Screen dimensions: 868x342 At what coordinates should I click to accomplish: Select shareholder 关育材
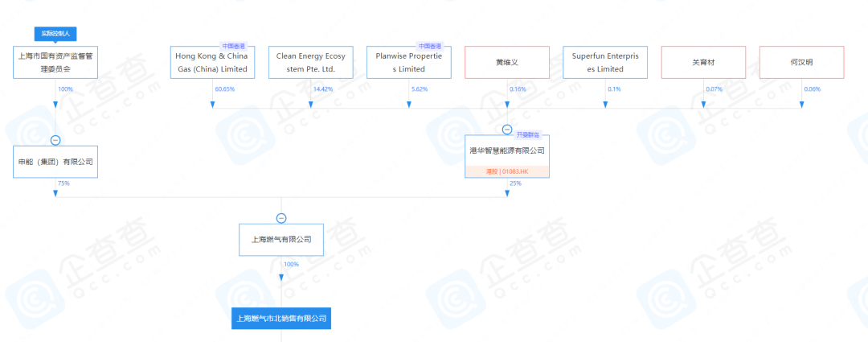click(703, 62)
